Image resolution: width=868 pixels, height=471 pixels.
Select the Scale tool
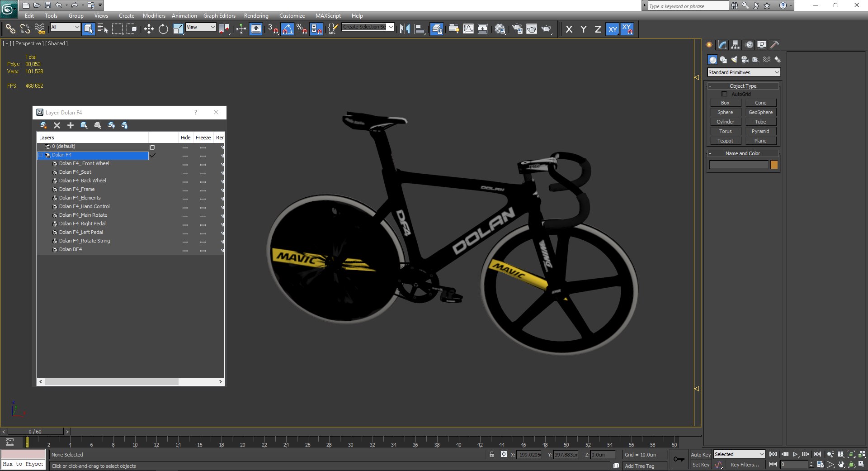178,29
